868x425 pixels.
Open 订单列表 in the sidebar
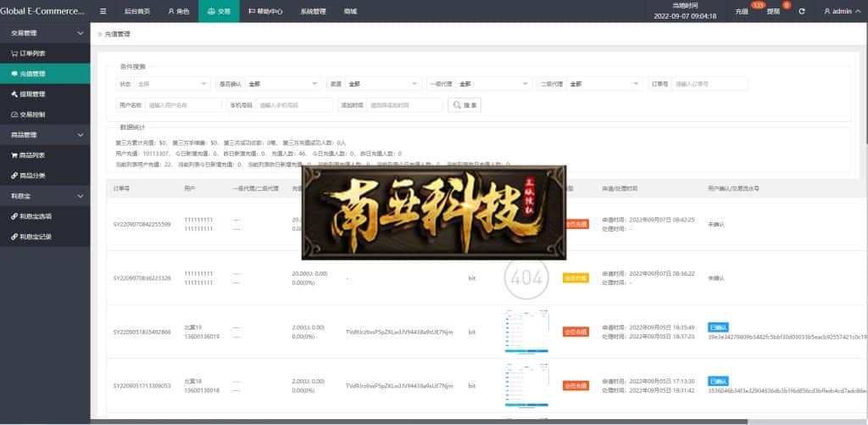(45, 53)
